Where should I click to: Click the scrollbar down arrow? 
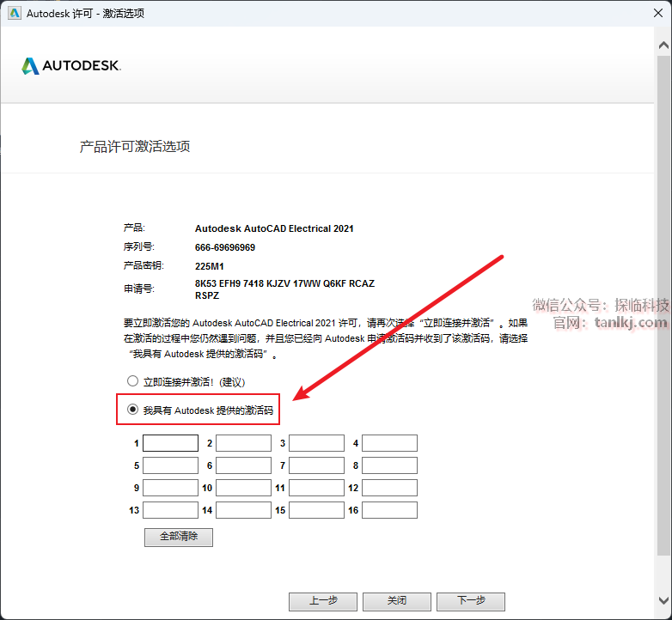pos(663,601)
